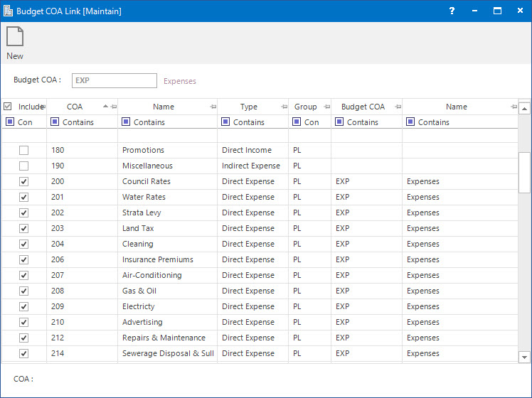
Task: Uncheck the Council Rates include checkbox
Action: point(23,181)
